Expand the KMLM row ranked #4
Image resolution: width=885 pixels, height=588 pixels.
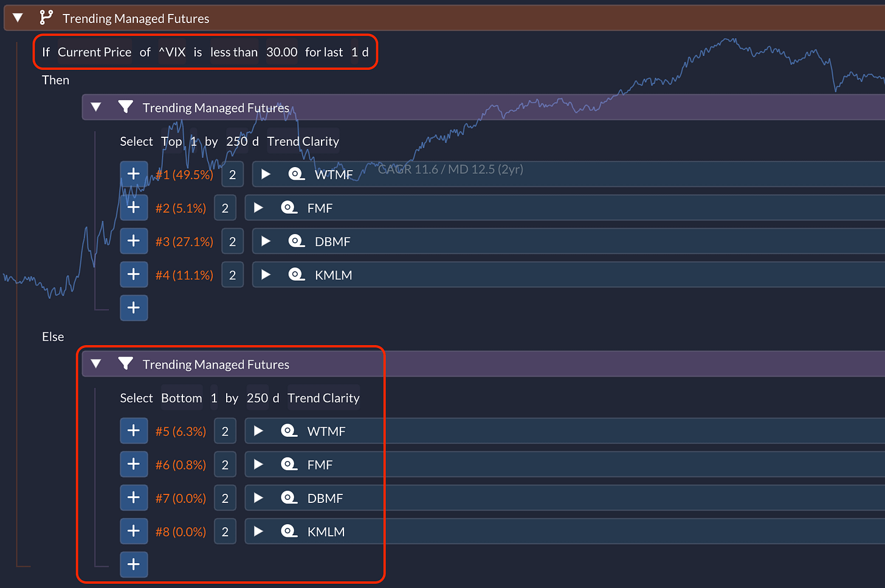(x=266, y=275)
